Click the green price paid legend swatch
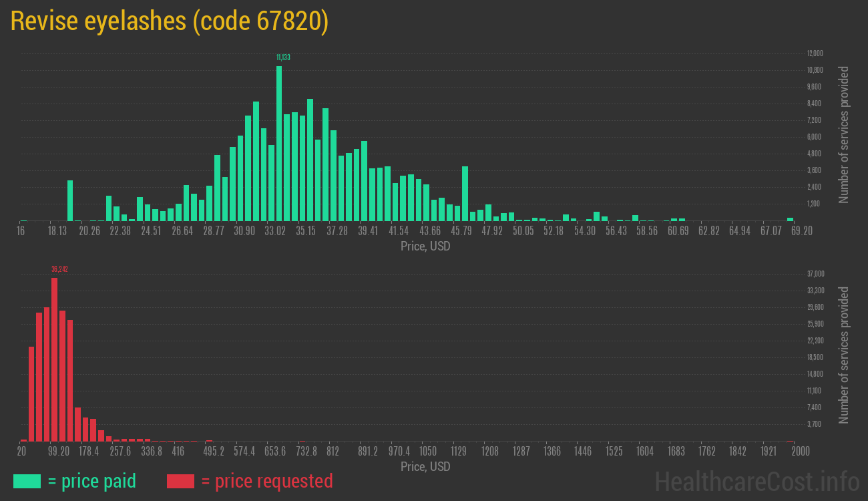The height and width of the screenshot is (501, 868). (27, 481)
